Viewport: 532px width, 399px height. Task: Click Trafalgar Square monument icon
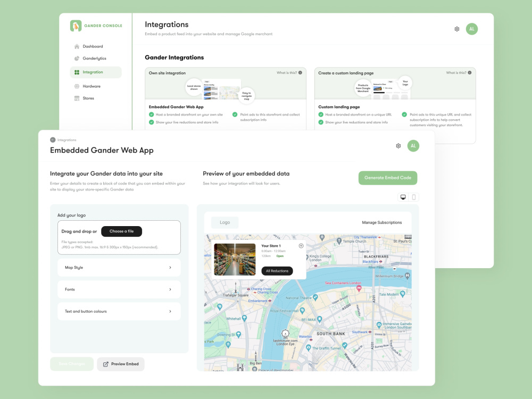tap(236, 287)
